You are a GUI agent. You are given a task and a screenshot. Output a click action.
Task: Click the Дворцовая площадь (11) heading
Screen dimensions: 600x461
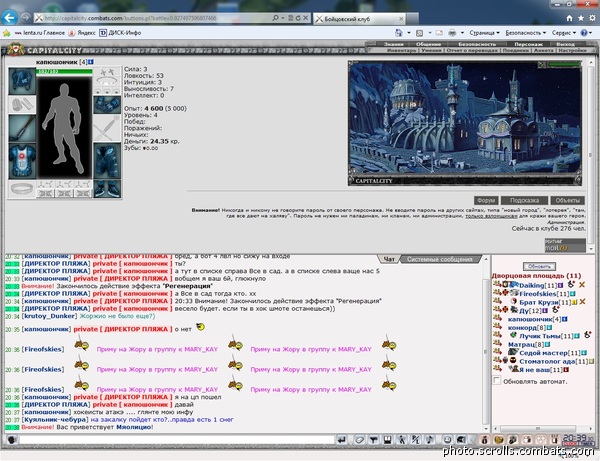coord(536,276)
